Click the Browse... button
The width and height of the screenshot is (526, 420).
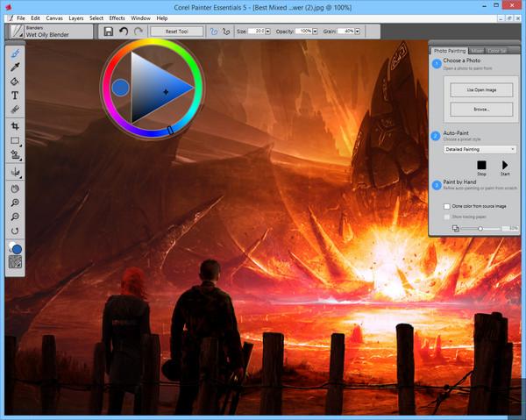[481, 110]
